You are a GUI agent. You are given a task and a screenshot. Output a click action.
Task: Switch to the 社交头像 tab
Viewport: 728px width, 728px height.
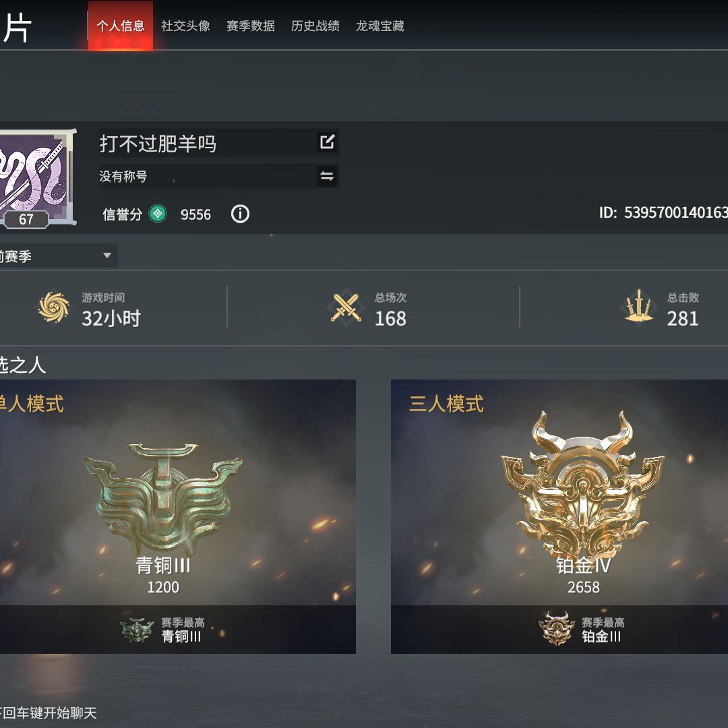(185, 26)
